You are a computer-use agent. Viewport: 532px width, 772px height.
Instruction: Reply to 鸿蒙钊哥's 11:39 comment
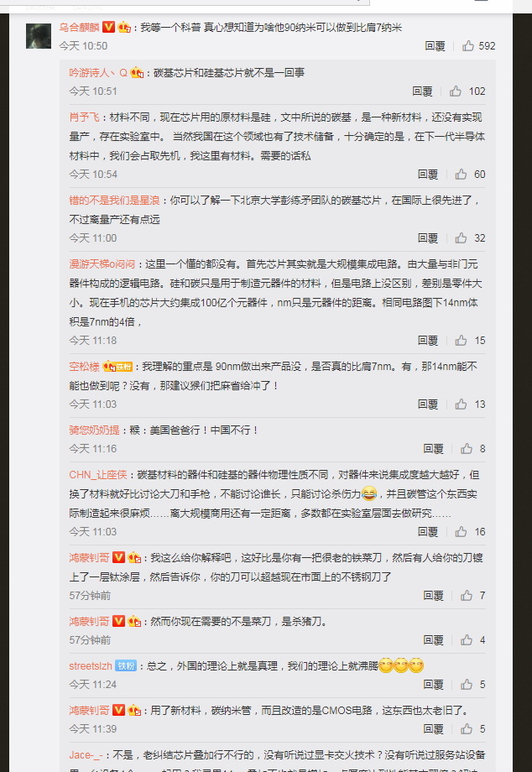[x=434, y=728]
